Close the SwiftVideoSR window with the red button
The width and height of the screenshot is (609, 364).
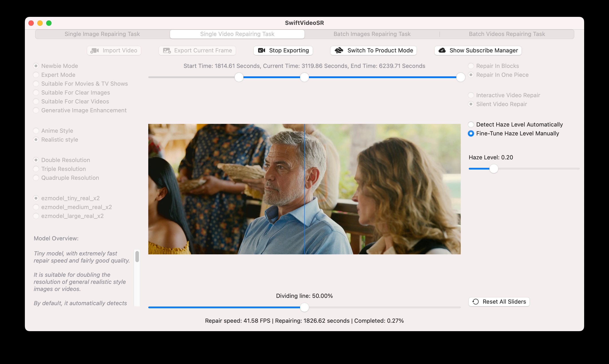click(x=31, y=23)
